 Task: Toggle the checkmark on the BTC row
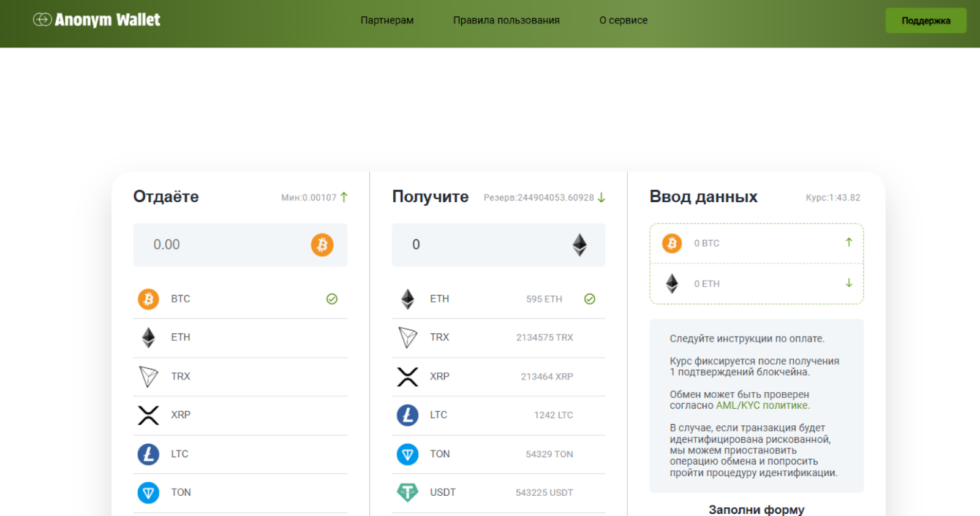pyautogui.click(x=332, y=299)
